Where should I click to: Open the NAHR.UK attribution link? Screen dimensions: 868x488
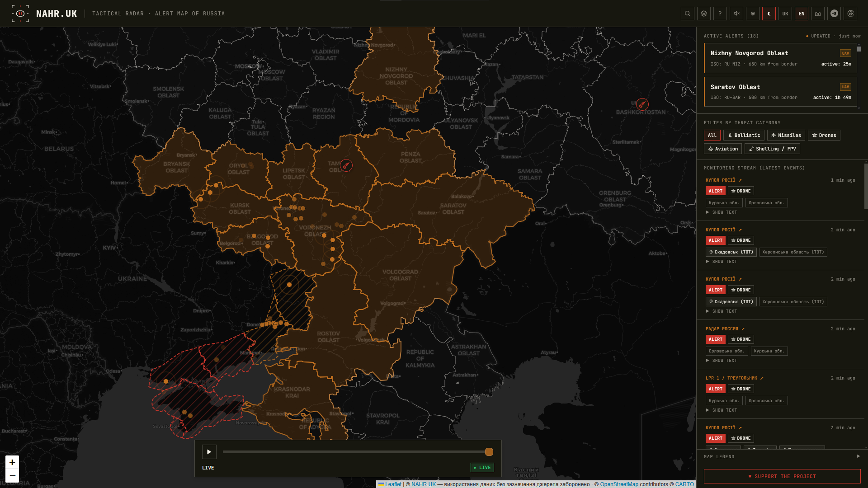pyautogui.click(x=424, y=484)
